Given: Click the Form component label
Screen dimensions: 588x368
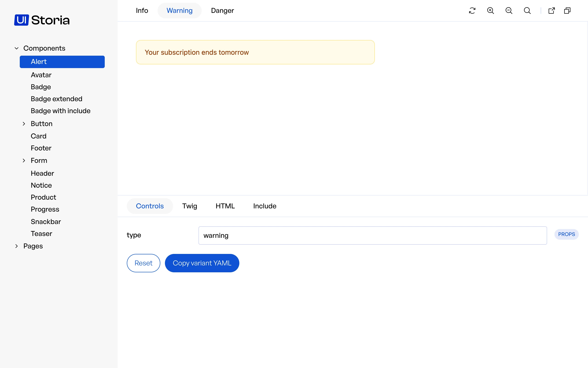Looking at the screenshot, I should (x=39, y=160).
